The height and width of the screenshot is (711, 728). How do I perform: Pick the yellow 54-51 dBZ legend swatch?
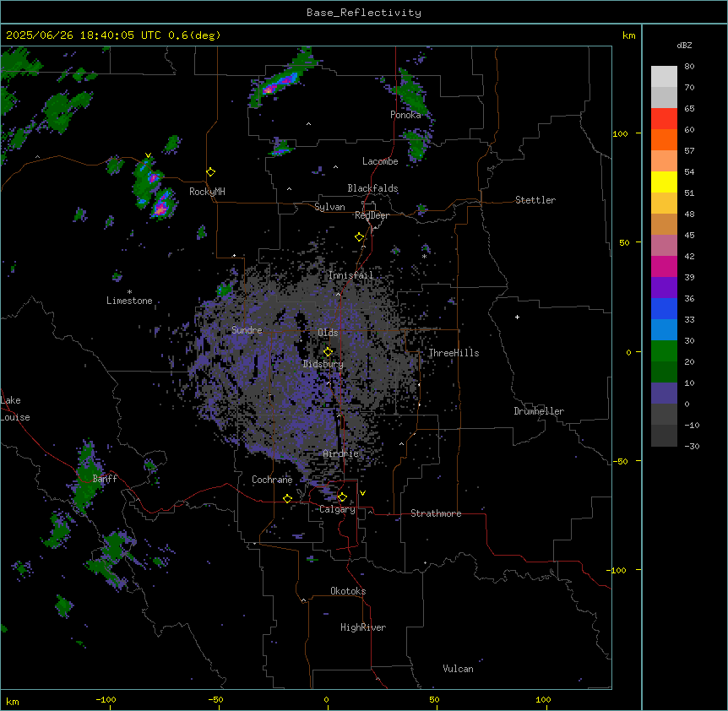click(664, 182)
